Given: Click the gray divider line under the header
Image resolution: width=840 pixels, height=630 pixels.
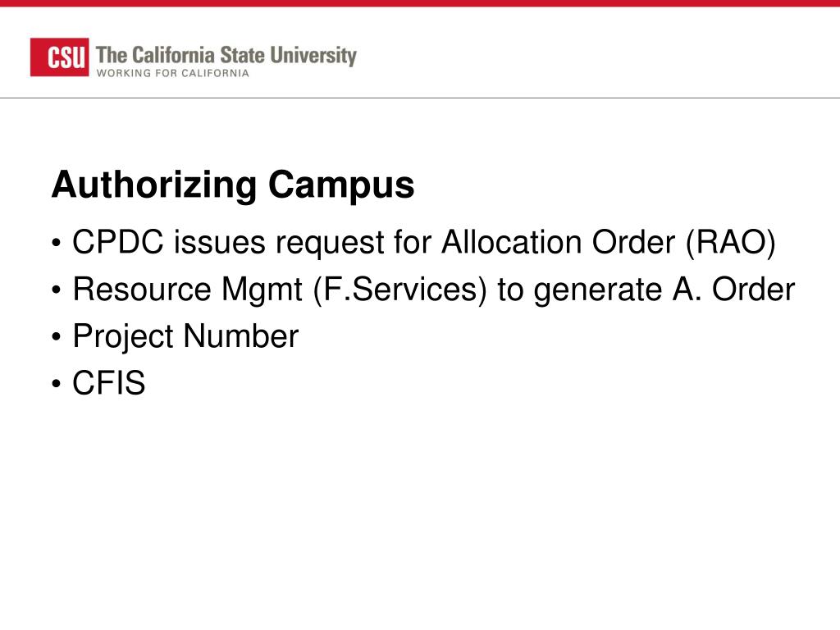Looking at the screenshot, I should (x=420, y=98).
